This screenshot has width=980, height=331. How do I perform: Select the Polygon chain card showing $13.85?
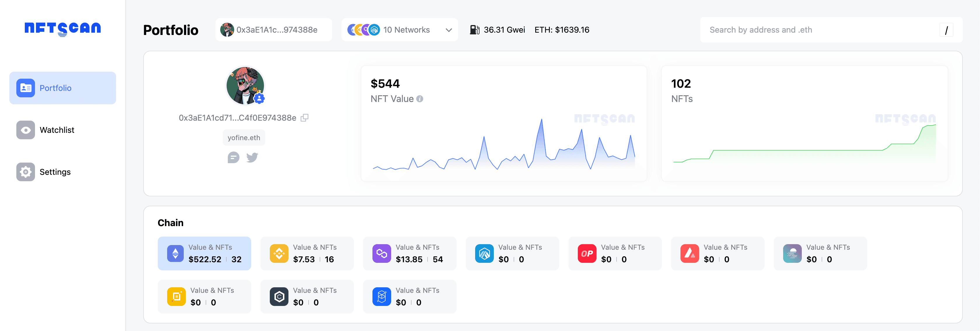[409, 253]
